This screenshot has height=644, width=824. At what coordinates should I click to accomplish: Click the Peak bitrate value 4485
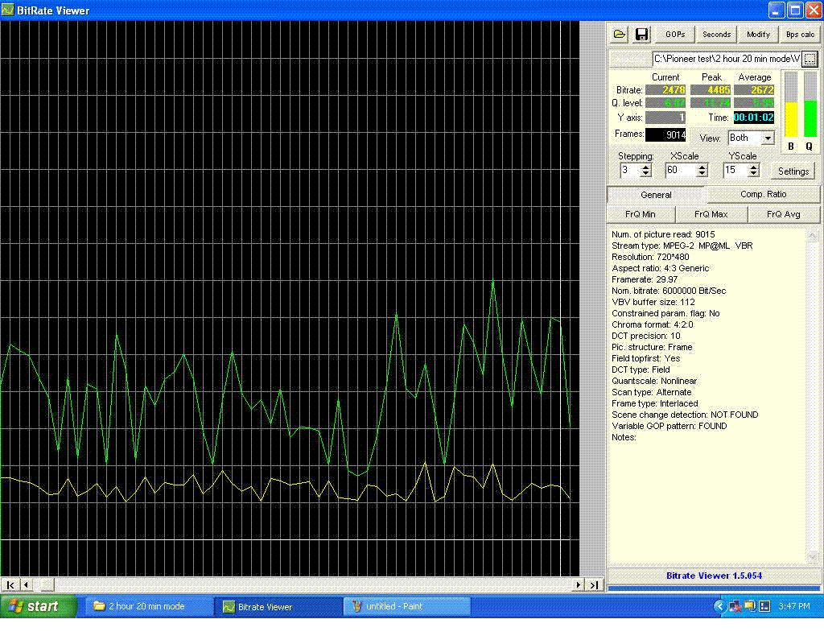click(711, 90)
